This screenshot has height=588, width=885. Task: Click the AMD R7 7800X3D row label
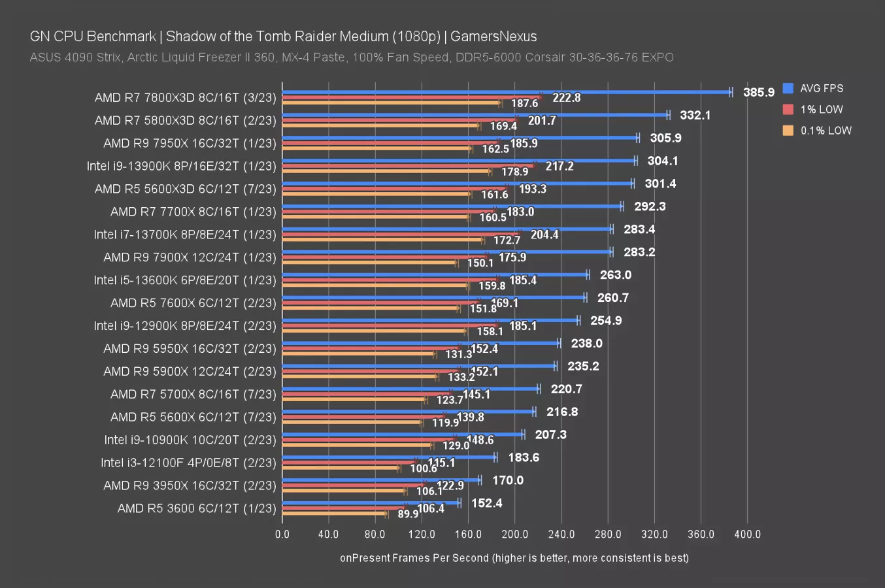185,97
